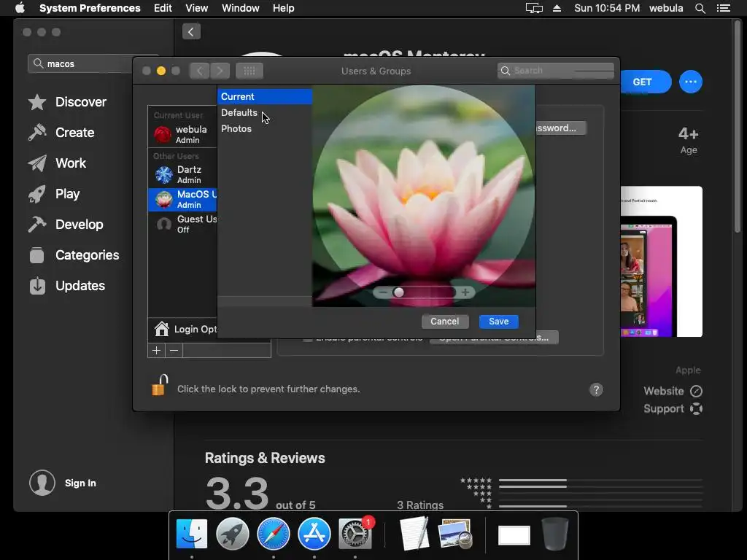Open Spotlight search in menu bar
Viewport: 747px width, 560px height.
(700, 8)
